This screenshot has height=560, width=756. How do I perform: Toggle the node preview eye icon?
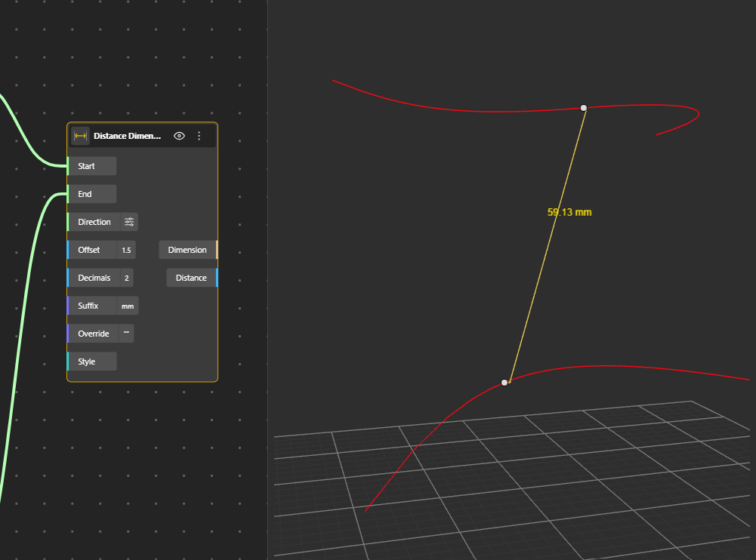click(x=179, y=136)
